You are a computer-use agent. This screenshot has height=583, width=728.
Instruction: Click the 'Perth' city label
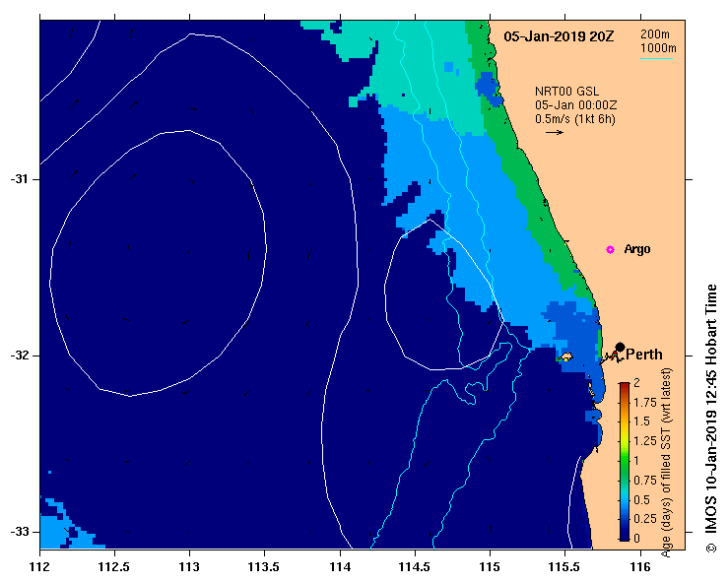coord(644,355)
